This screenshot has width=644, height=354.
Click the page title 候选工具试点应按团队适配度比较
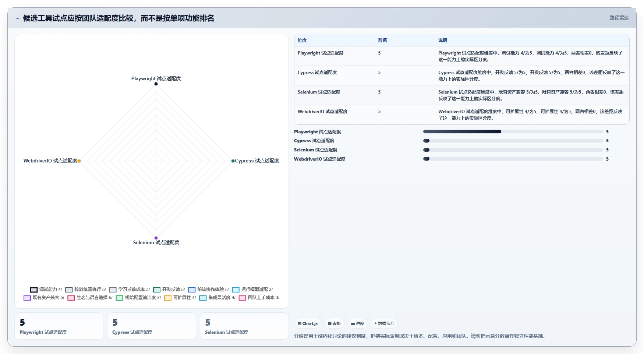point(118,18)
